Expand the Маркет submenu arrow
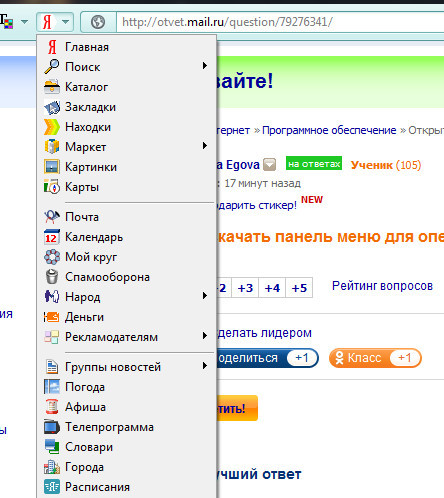Viewport: 444px width, 498px height. [x=205, y=146]
